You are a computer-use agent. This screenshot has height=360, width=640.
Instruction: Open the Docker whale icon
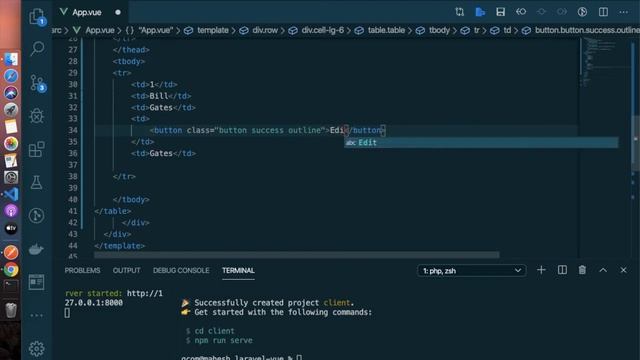click(36, 249)
